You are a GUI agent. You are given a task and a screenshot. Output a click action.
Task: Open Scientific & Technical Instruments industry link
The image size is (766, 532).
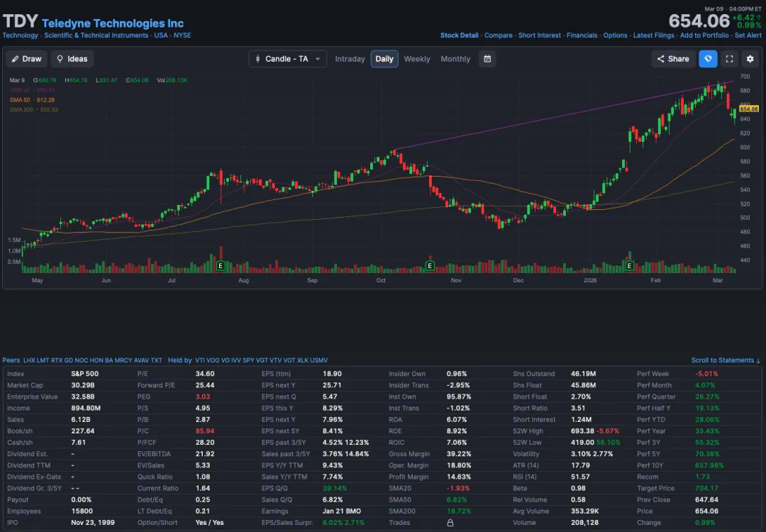click(96, 35)
